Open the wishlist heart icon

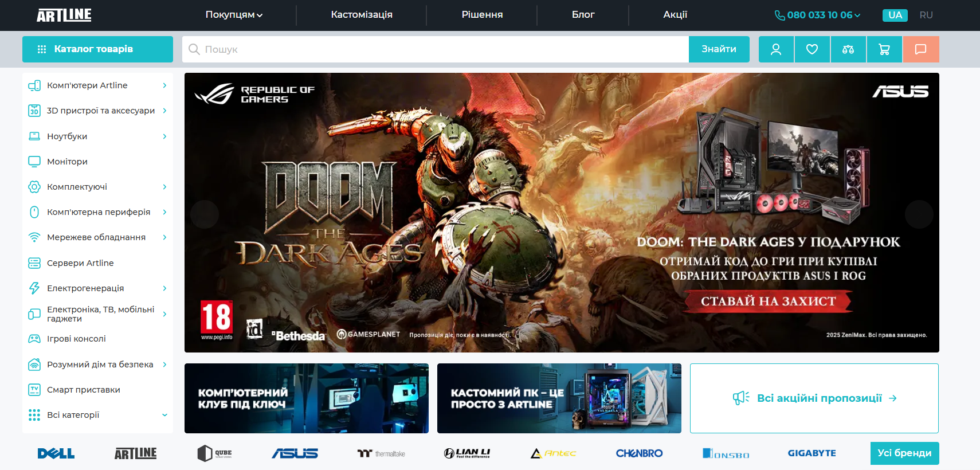coord(812,49)
